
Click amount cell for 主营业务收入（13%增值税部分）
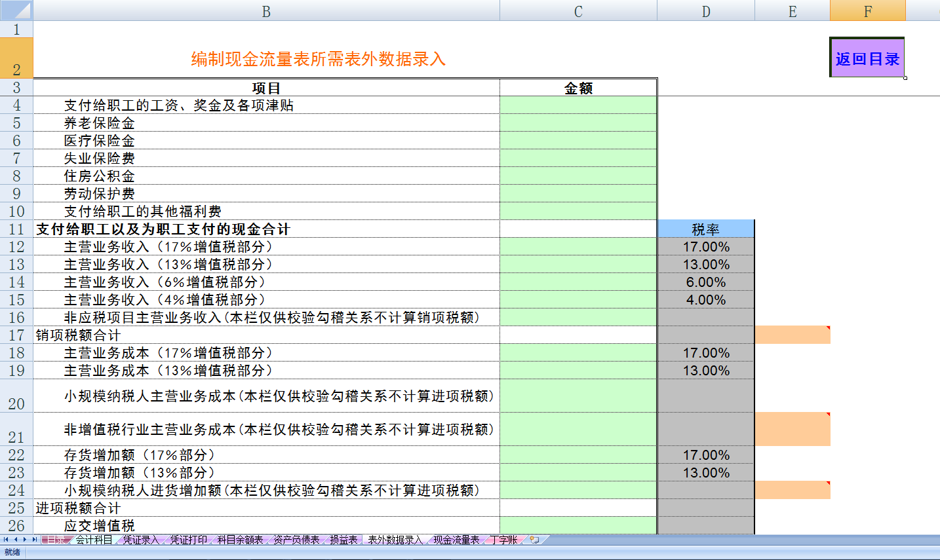coord(578,265)
